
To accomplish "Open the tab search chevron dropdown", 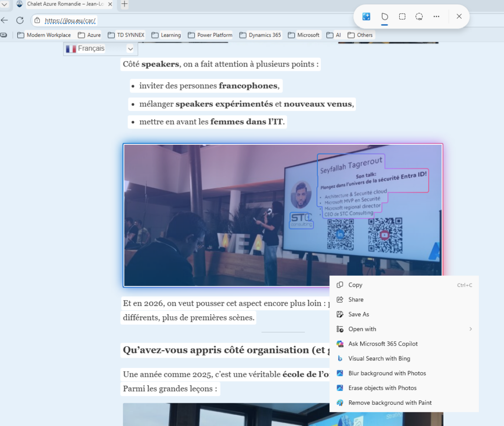I will click(5, 4).
